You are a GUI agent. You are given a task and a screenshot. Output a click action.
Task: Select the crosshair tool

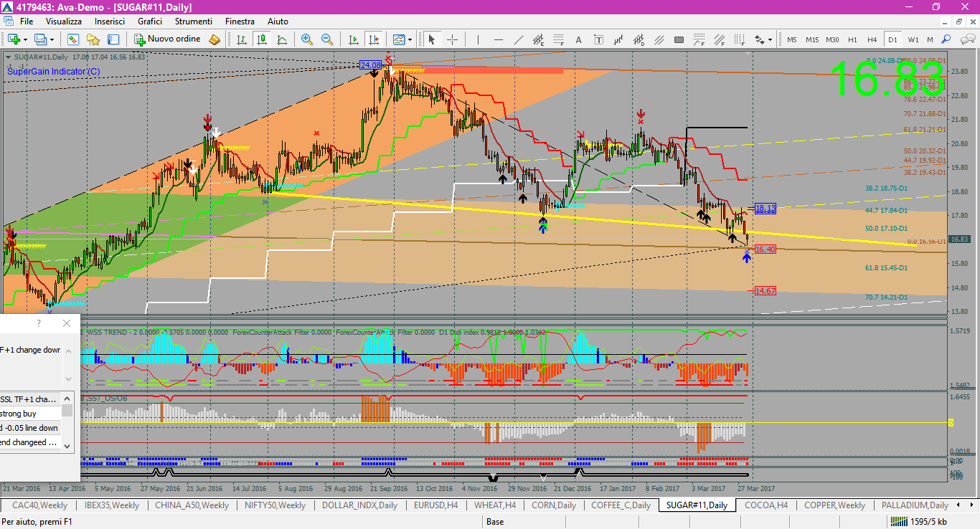(451, 39)
